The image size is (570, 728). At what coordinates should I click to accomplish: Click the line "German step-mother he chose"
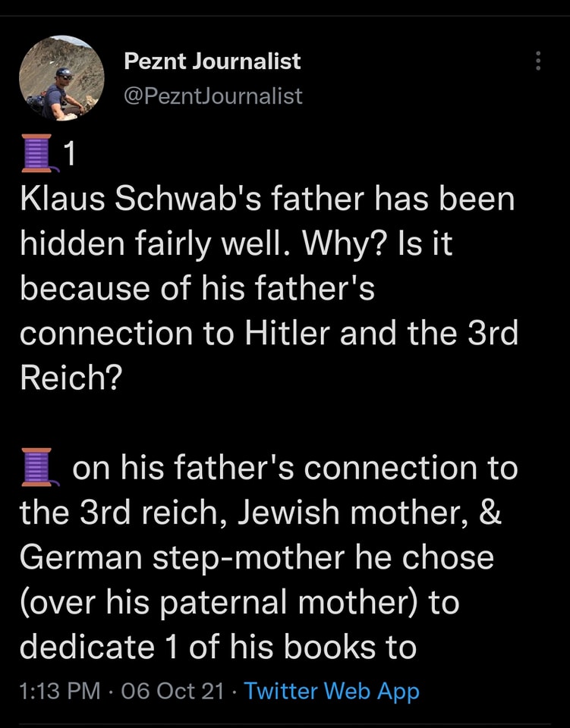[257, 558]
